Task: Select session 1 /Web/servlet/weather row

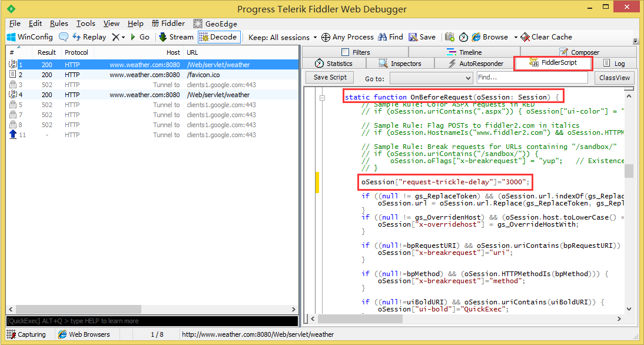Action: coord(152,65)
